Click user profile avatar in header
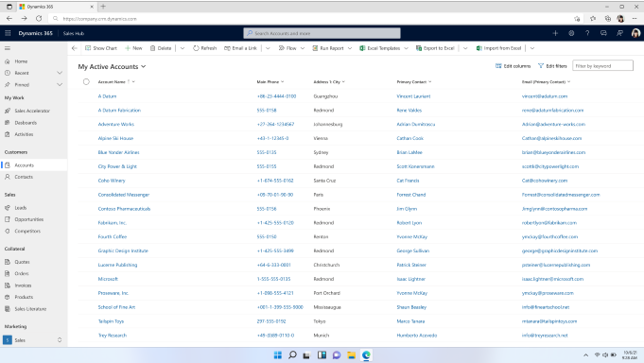Image resolution: width=644 pixels, height=363 pixels. [635, 33]
